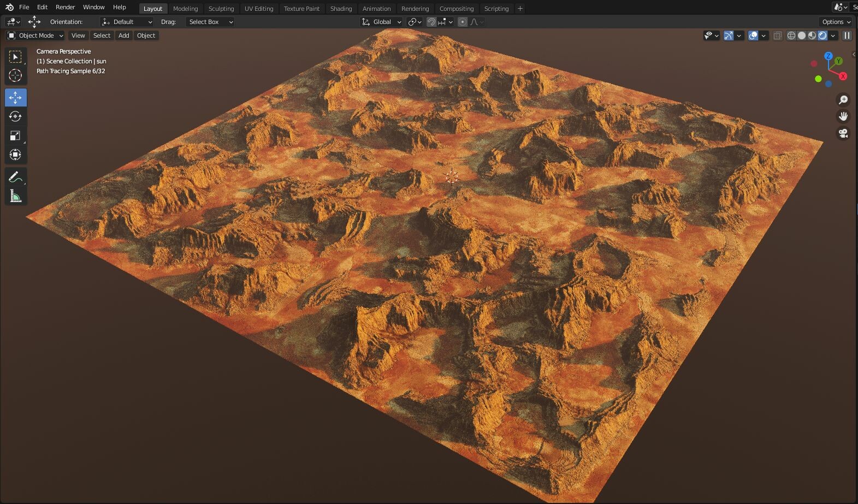The height and width of the screenshot is (504, 858).
Task: Click the red X axis gizmo
Action: point(843,76)
